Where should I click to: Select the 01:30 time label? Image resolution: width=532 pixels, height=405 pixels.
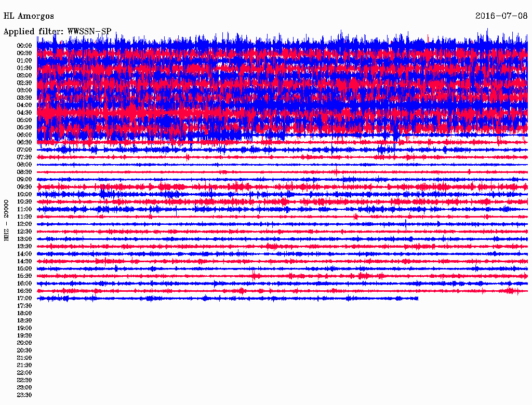pos(24,68)
